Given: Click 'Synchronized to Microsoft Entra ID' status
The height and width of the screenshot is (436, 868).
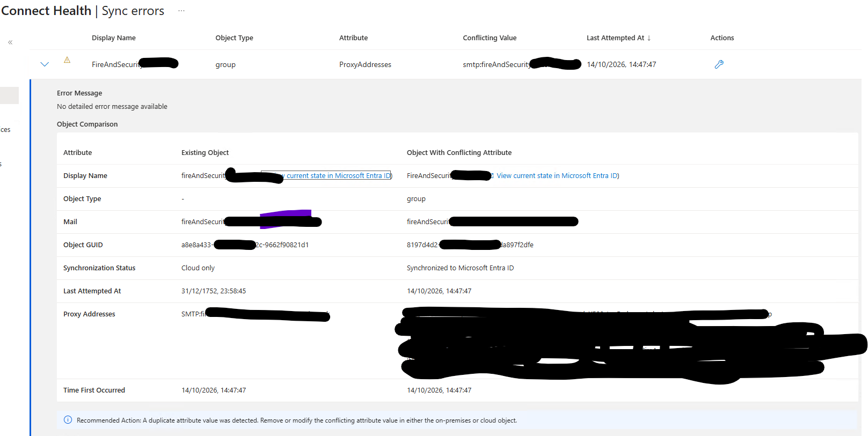Looking at the screenshot, I should click(460, 268).
